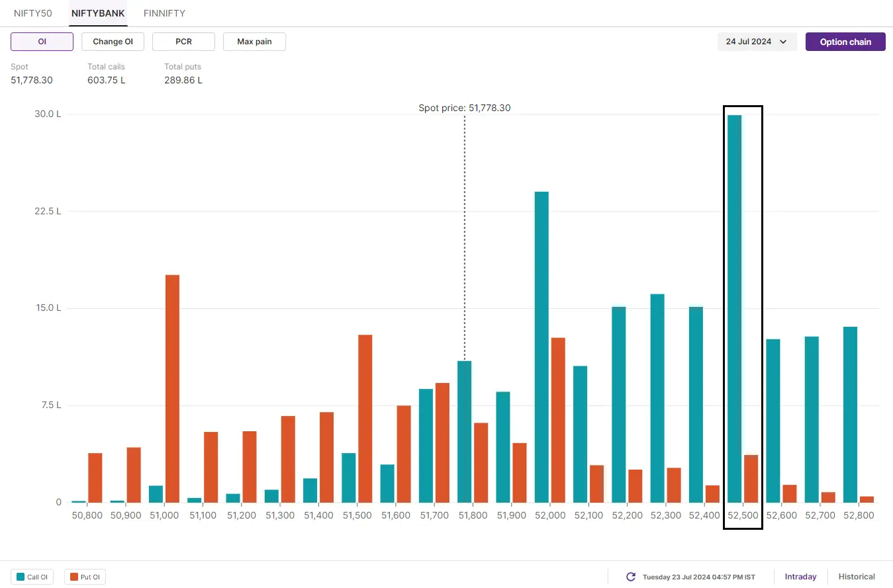
Task: Click the 51,800 call OI bar
Action: tap(465, 432)
